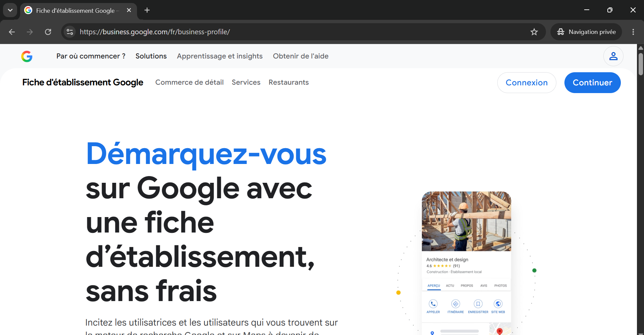This screenshot has height=335, width=644.
Task: Click the scrollbar up arrow
Action: point(641,48)
